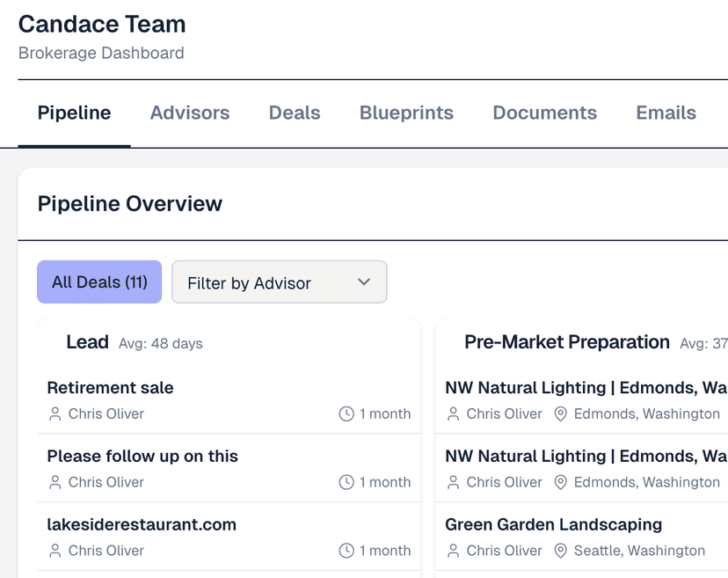Open the Pipeline tab
Viewport: 728px width, 578px height.
click(x=74, y=113)
